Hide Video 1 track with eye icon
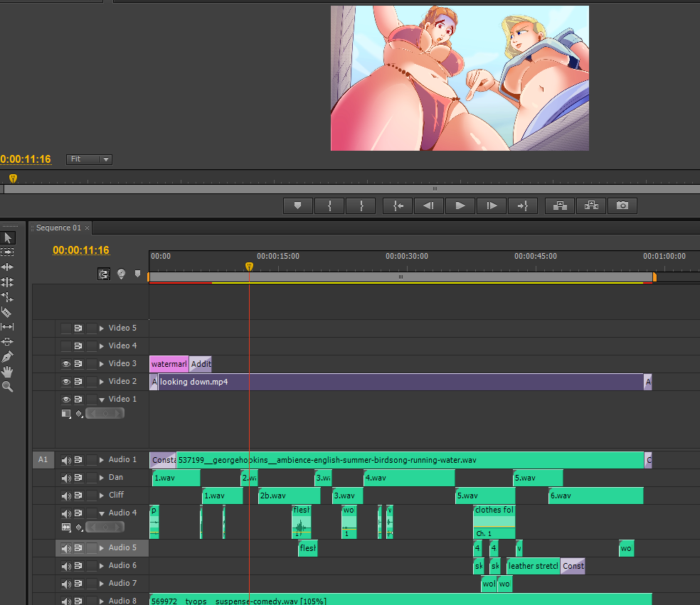 click(66, 400)
